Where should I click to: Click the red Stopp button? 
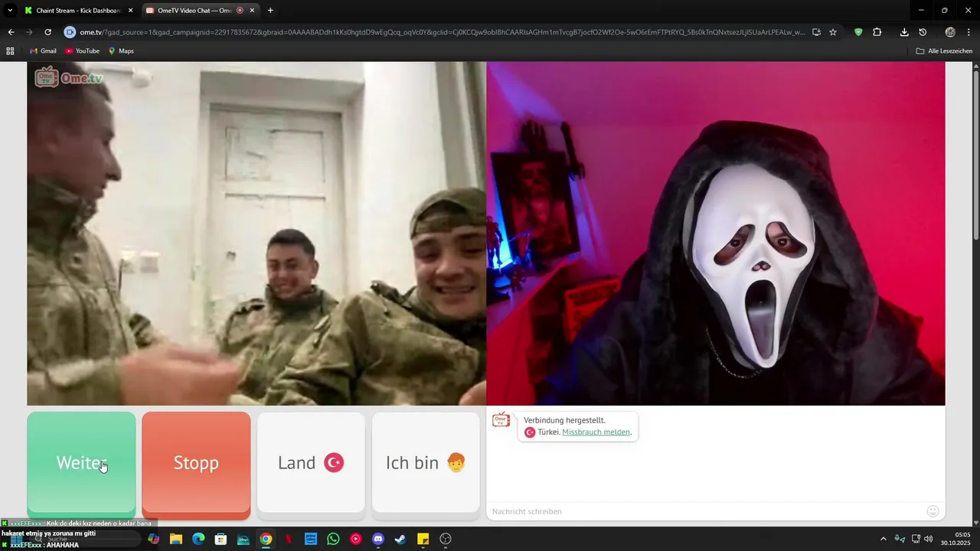(x=196, y=463)
